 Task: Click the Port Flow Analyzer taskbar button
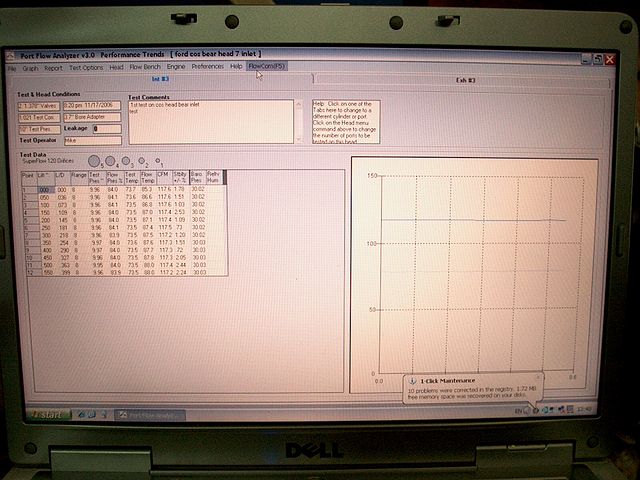click(150, 415)
